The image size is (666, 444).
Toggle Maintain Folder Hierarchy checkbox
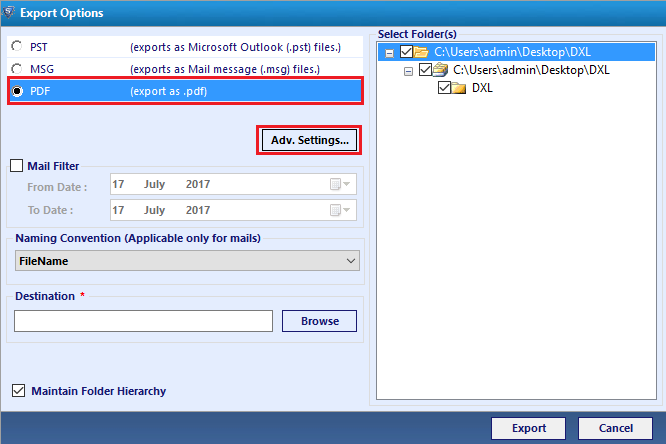[x=18, y=390]
